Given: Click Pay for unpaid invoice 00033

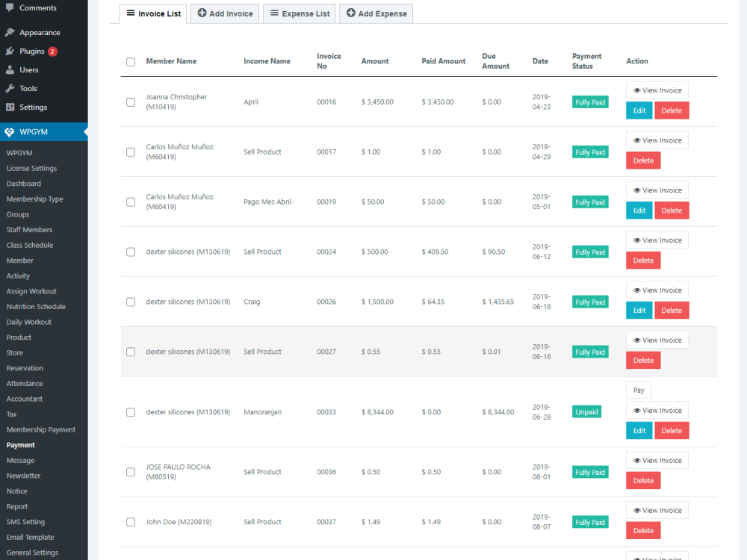Looking at the screenshot, I should [639, 390].
